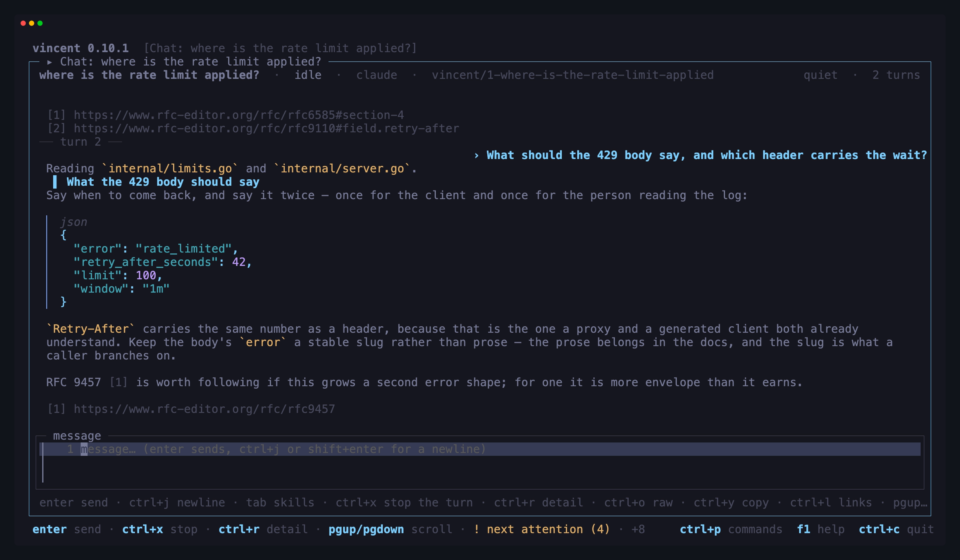Click the [1] citation after RFC 9457
The image size is (960, 560).
[118, 382]
